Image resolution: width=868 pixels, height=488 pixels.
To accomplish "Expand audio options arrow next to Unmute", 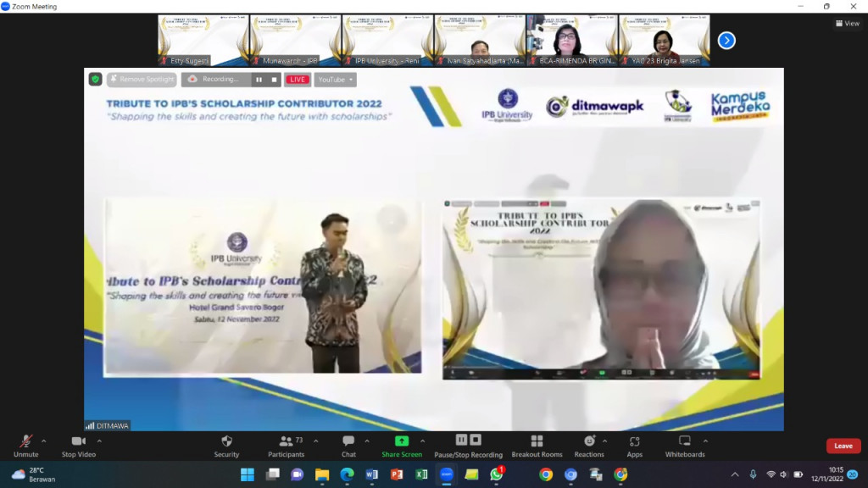I will (44, 441).
